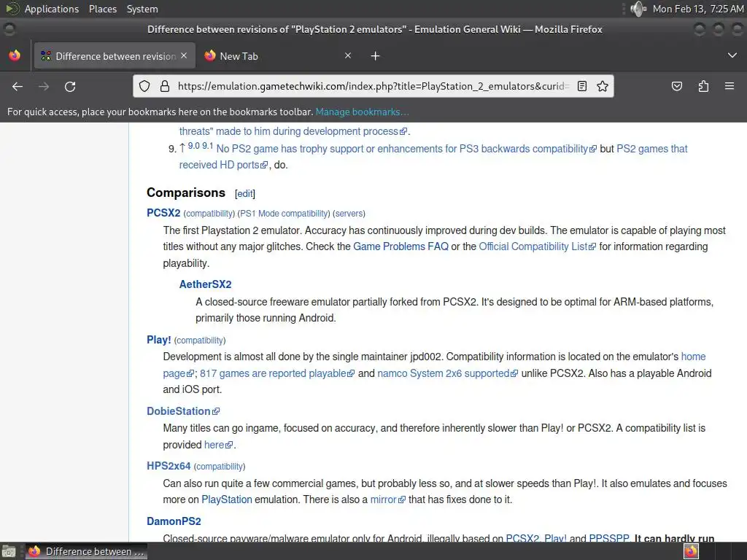Open the DamonPS2 heading link
This screenshot has height=560, width=747.
point(174,521)
